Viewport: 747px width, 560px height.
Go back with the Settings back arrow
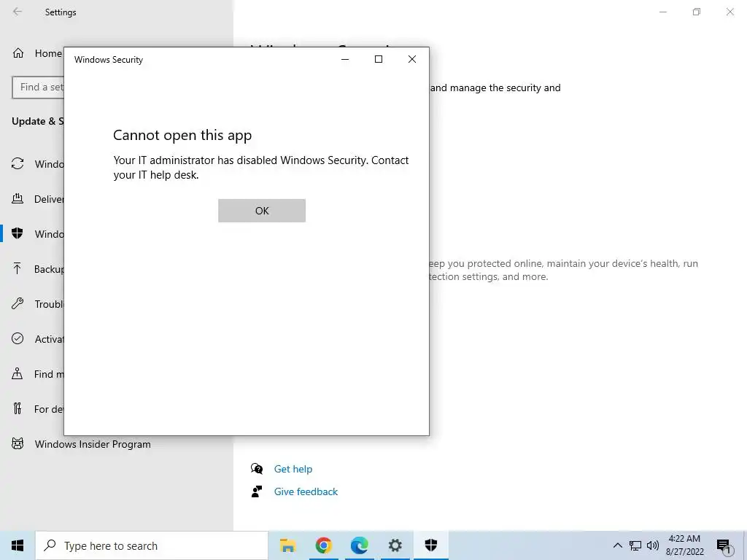click(x=18, y=12)
